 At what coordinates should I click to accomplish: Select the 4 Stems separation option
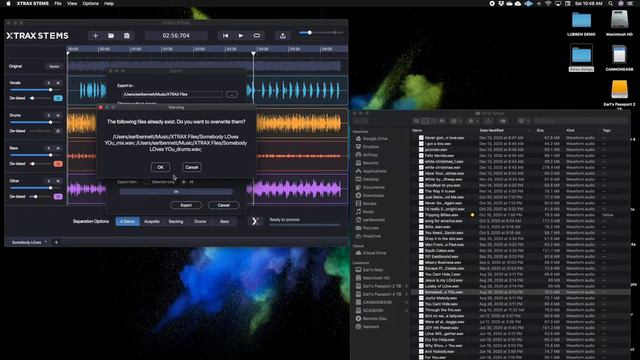point(127,221)
